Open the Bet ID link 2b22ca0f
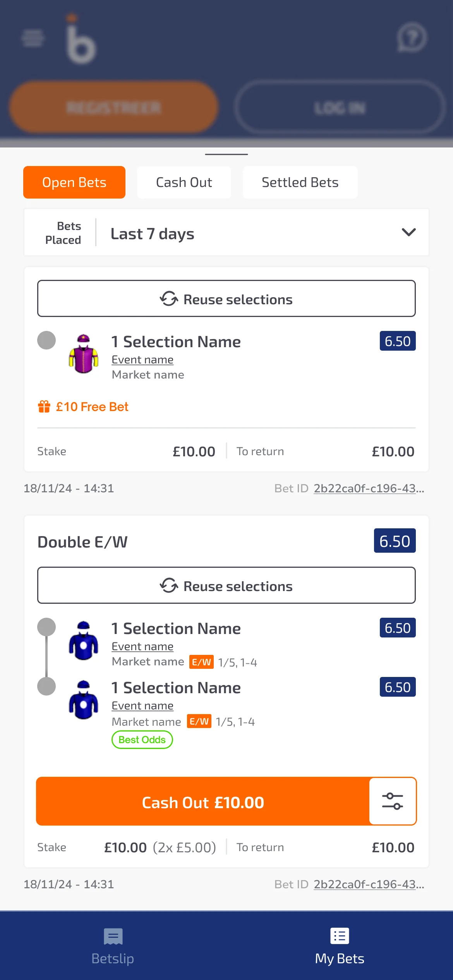Viewport: 453px width, 980px height. (x=368, y=488)
